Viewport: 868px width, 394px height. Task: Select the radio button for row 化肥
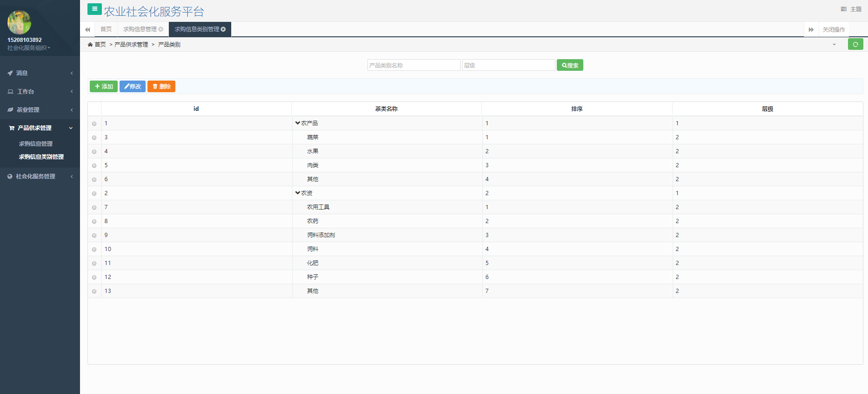(x=94, y=264)
